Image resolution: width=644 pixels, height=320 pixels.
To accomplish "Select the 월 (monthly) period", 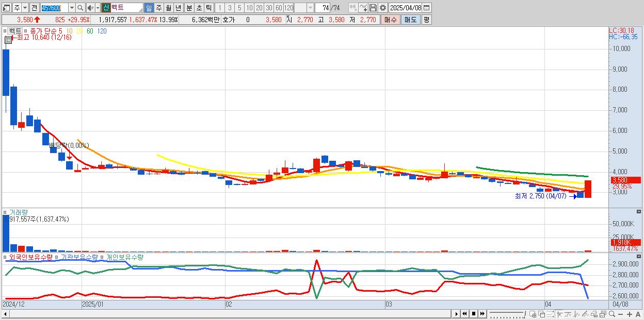I will tap(168, 8).
